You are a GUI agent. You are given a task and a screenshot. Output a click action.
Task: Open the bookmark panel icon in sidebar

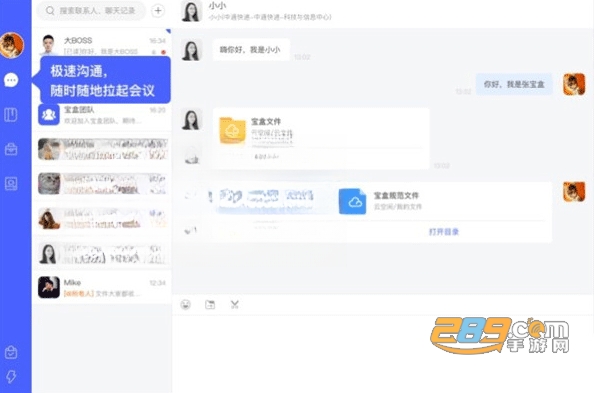point(11,114)
